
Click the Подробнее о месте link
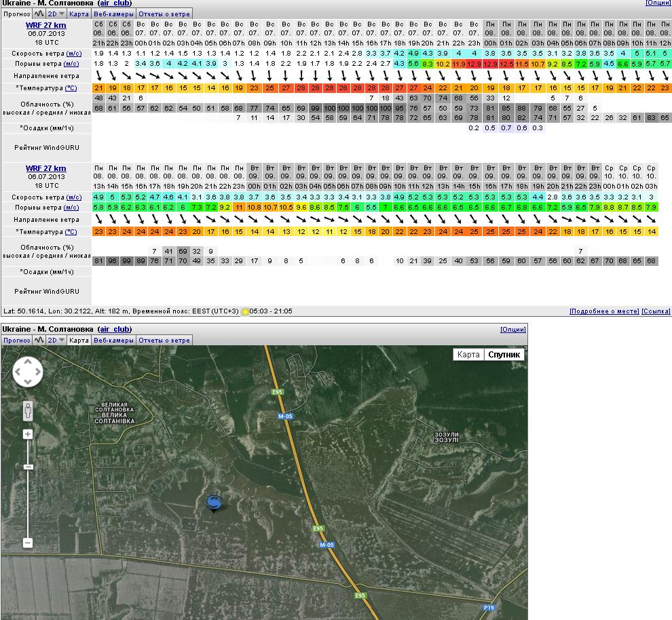[x=604, y=311]
